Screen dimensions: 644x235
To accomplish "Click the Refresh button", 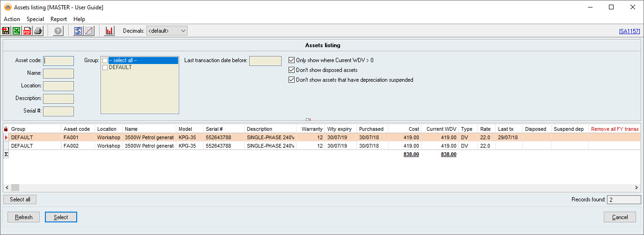I will 24,217.
